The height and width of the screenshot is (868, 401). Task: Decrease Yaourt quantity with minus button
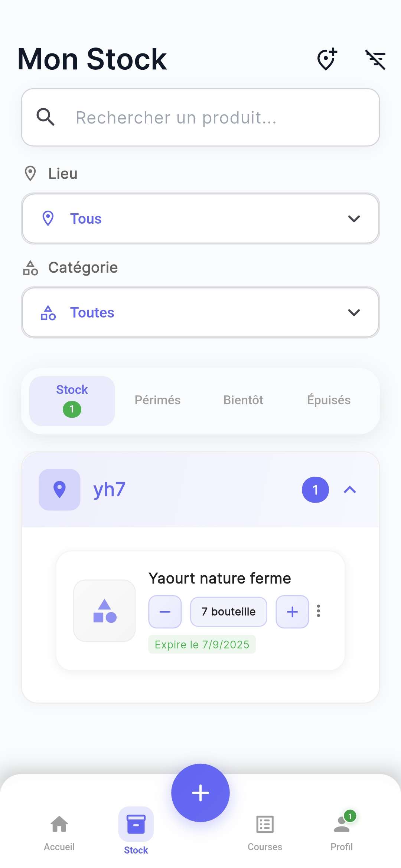[x=165, y=612]
